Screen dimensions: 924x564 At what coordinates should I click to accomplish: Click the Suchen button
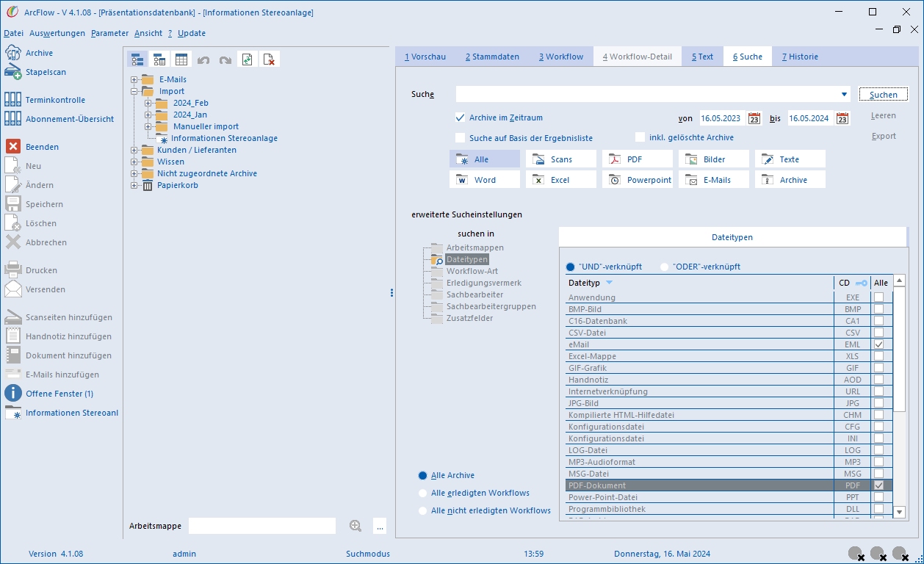[x=884, y=95]
